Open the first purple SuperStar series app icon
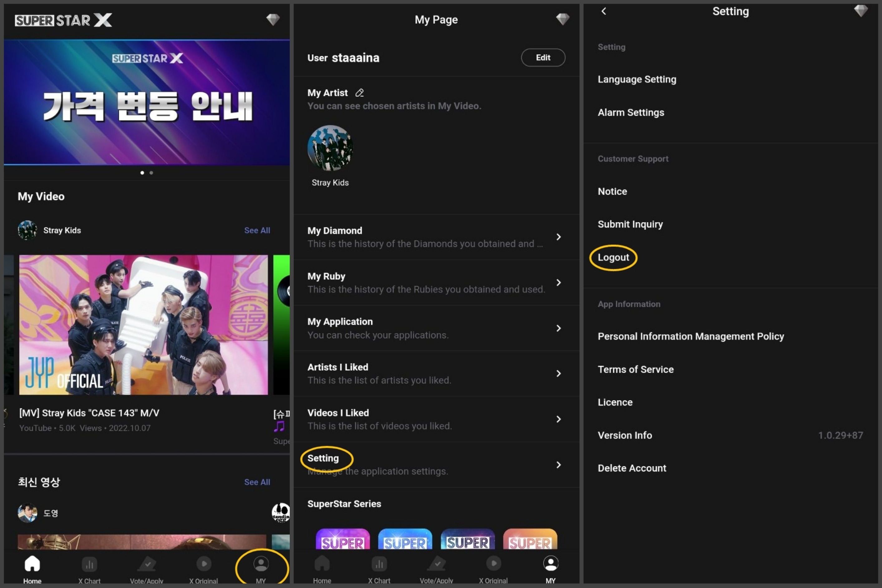The width and height of the screenshot is (882, 588). tap(343, 539)
